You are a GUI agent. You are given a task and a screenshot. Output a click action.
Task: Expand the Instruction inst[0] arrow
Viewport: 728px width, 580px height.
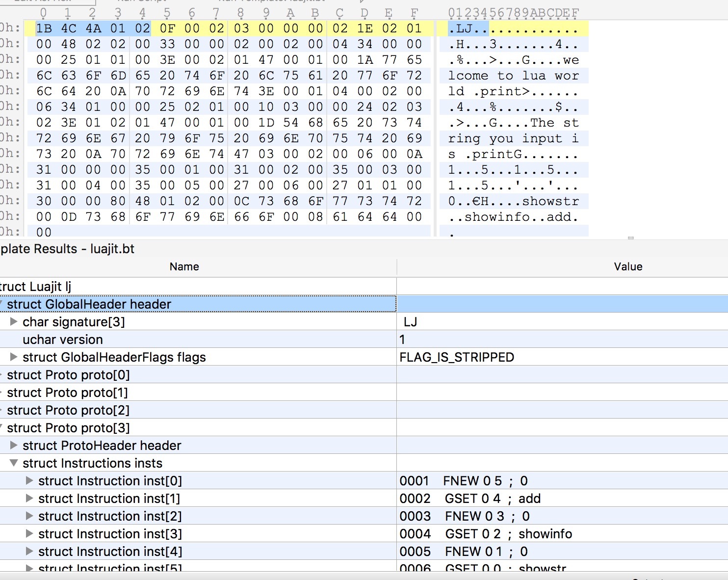[29, 481]
